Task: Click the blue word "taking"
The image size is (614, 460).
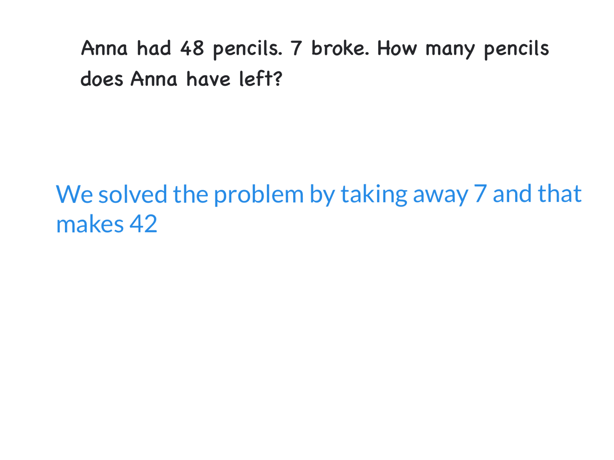Action: (x=374, y=195)
